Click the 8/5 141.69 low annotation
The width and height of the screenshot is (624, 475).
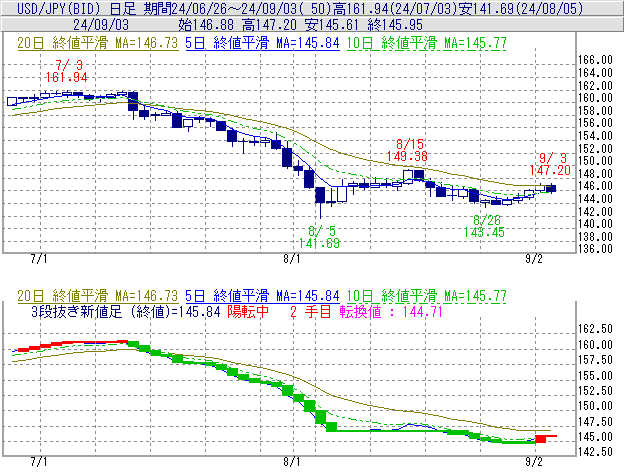click(x=320, y=237)
